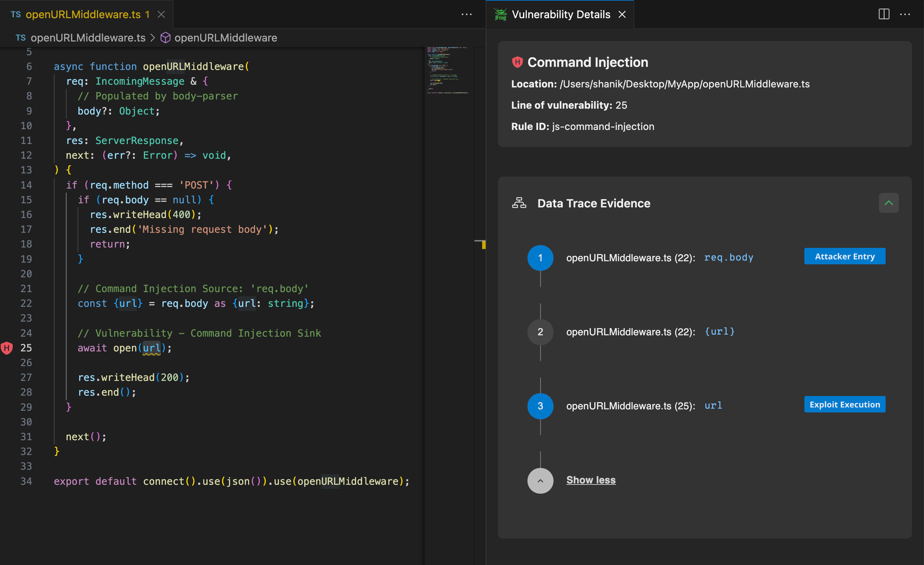Click the Attacker Entry badge

pyautogui.click(x=844, y=256)
